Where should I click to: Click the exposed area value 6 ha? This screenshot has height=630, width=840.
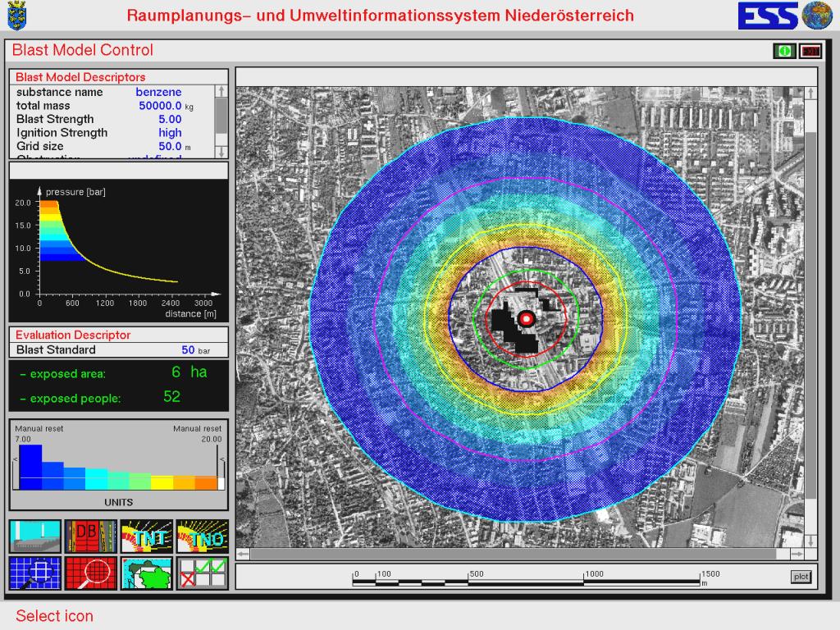189,372
